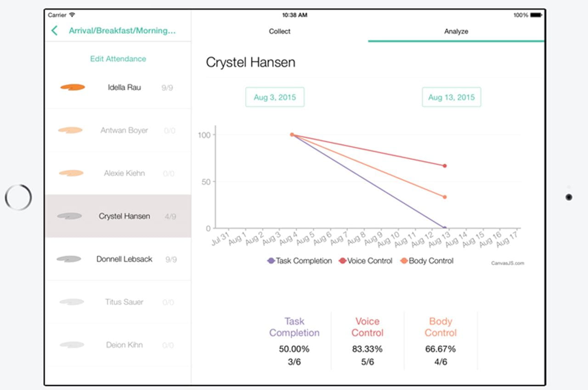The width and height of the screenshot is (588, 390).
Task: Click Alexie Kiehn's avatar icon
Action: click(x=71, y=173)
